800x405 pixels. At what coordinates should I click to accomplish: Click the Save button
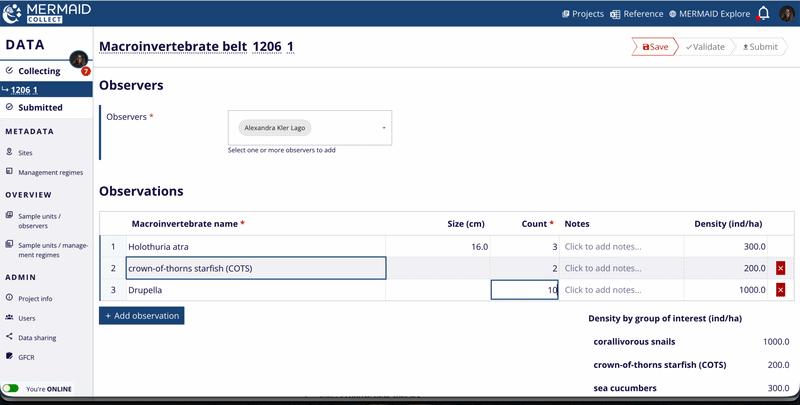[x=655, y=46]
